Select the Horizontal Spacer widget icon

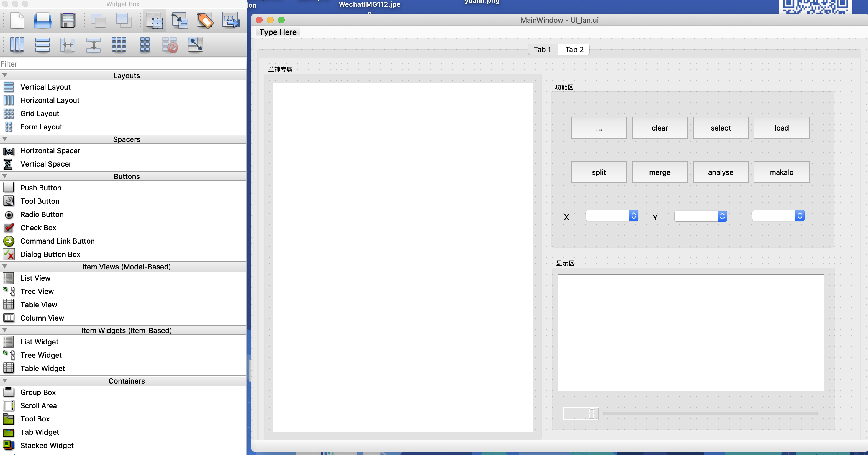pos(9,150)
